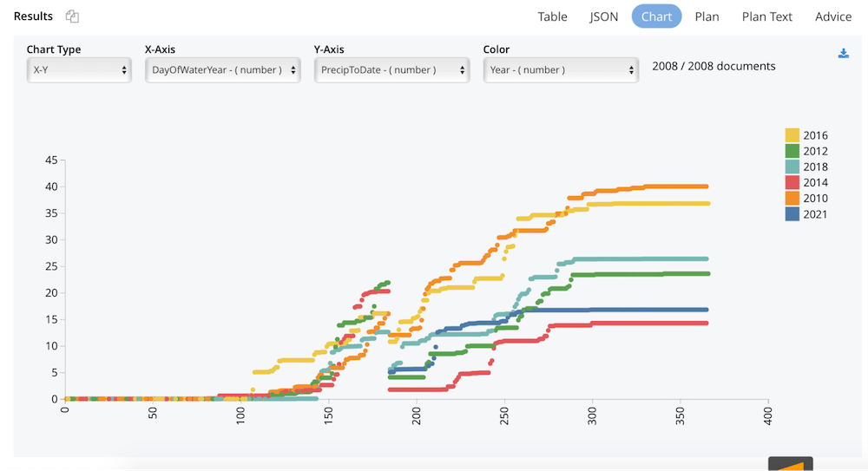Screen dimensions: 868x471
Task: Select the 2018 teal legend swatch
Action: click(792, 167)
